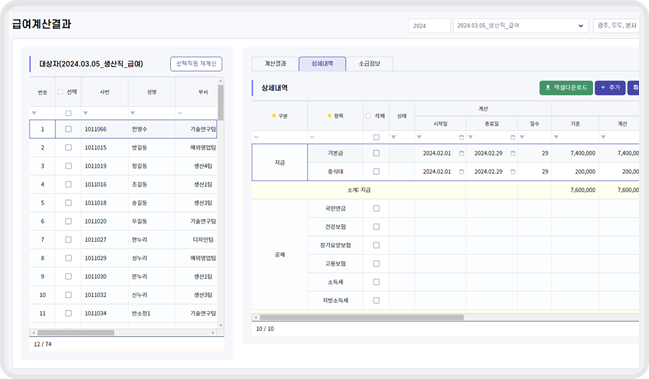Screen dimensions: 649x379
Task: Open calendar icon in 종료일 filter row
Action: 513,137
